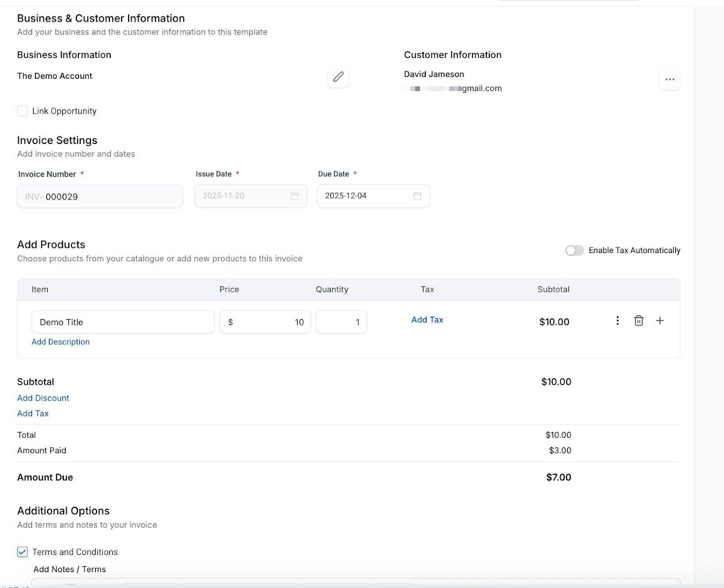This screenshot has height=588, width=724.
Task: Uncheck the Terms and Conditions checkbox
Action: 23,552
